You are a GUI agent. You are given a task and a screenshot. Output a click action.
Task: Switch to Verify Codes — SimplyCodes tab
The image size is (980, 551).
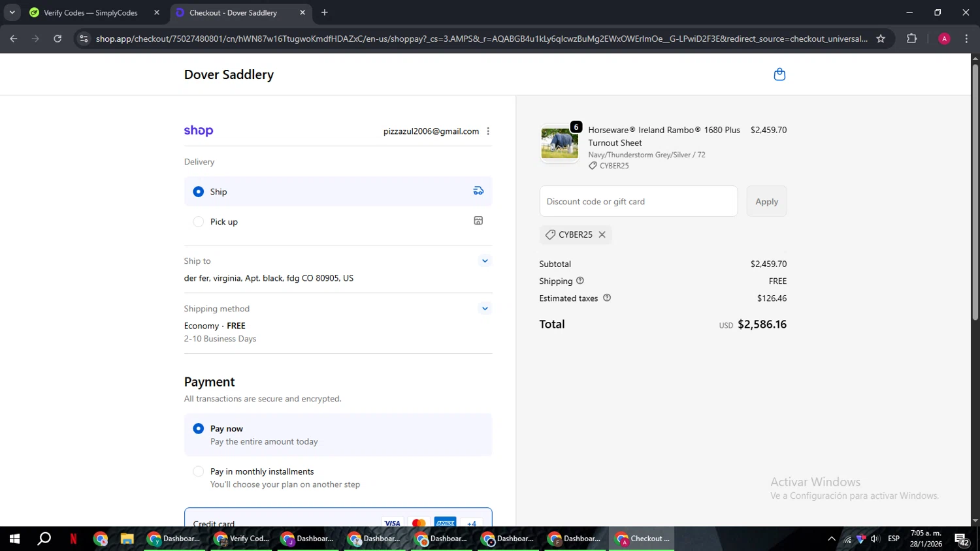[x=90, y=12]
